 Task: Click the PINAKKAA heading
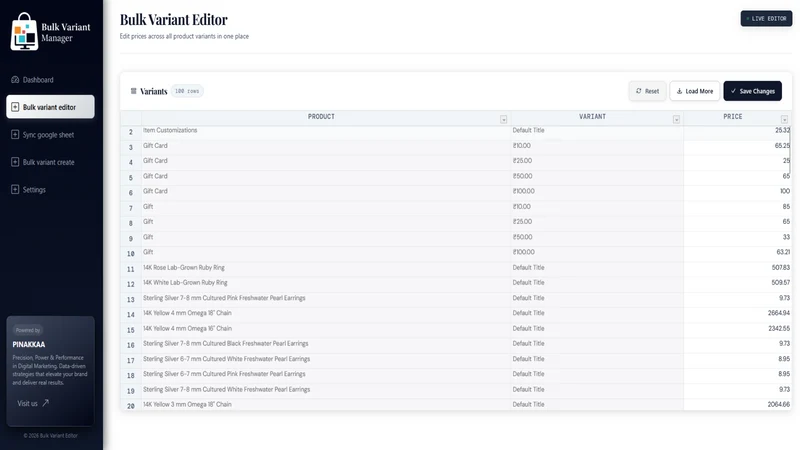click(29, 344)
